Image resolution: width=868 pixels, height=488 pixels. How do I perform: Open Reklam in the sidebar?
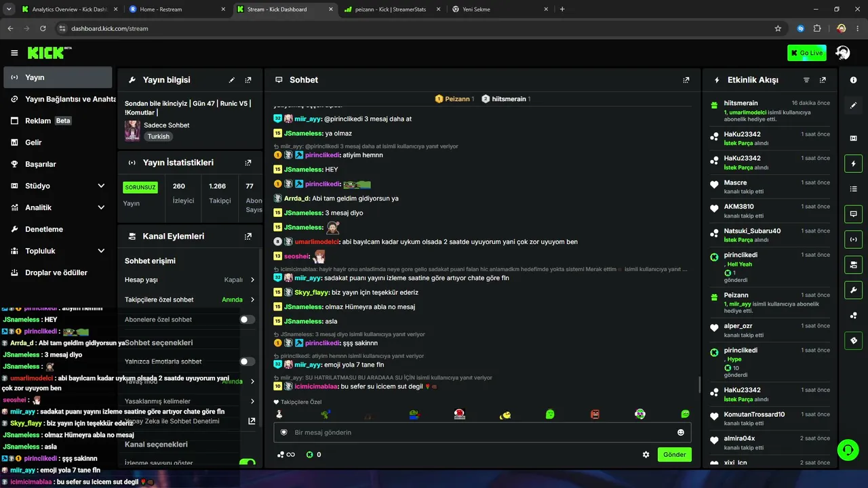pyautogui.click(x=58, y=121)
